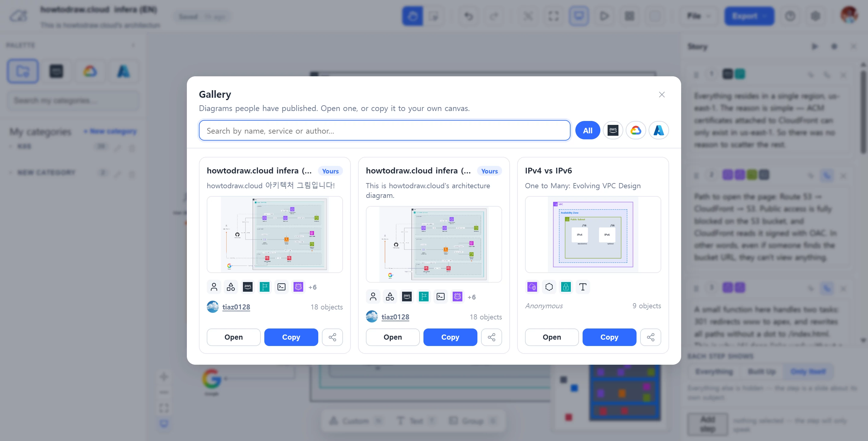The width and height of the screenshot is (868, 441).
Task: Open the Korean howtodraw.cloud infera diagram
Action: pos(234,337)
